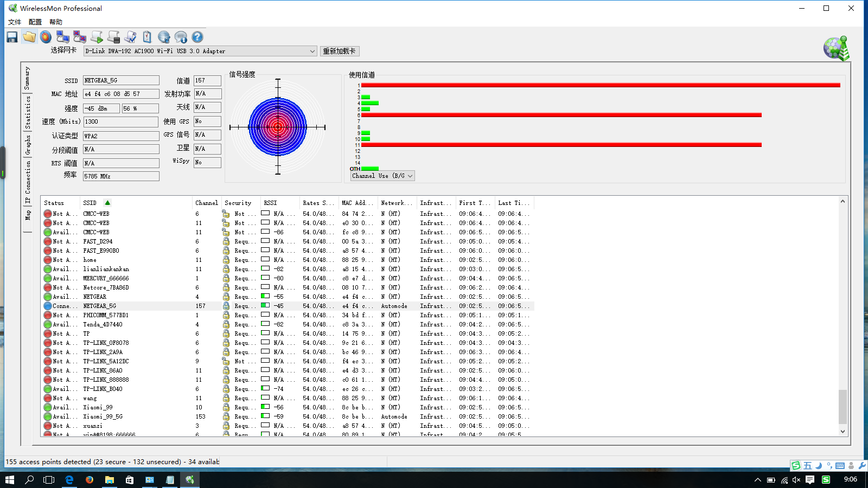Image resolution: width=868 pixels, height=488 pixels.
Task: Select the Xiaomi_99_5G network row
Action: pos(288,416)
